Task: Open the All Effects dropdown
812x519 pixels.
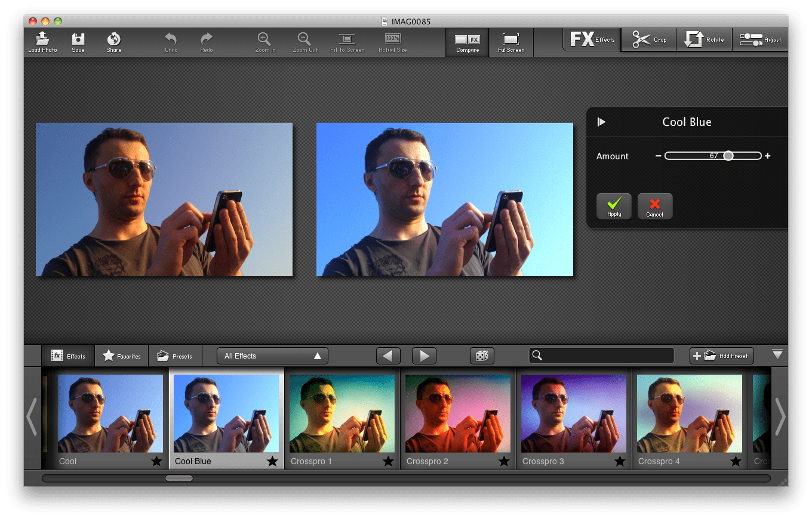Action: tap(272, 356)
